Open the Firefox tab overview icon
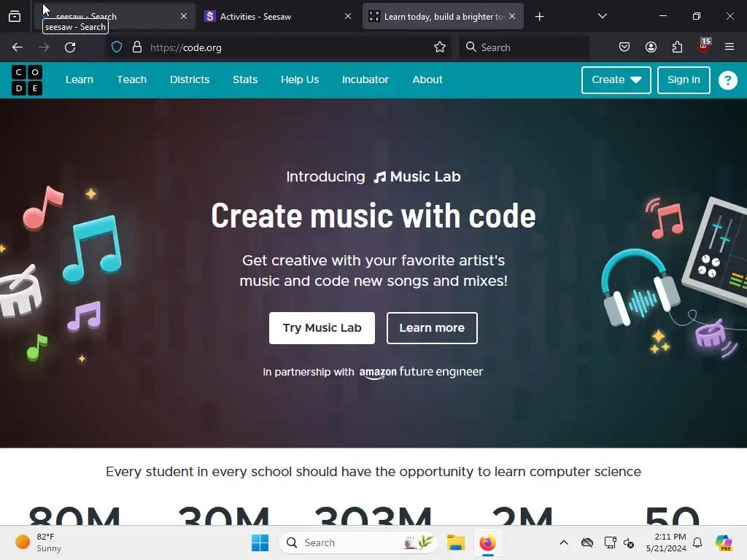Screen dimensions: 747x560 point(15,17)
